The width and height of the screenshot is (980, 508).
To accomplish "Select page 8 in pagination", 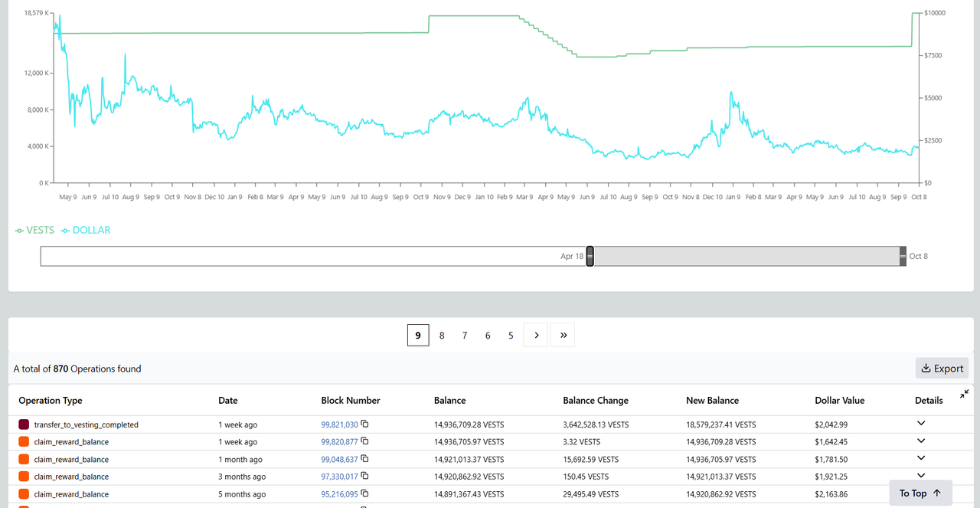I will [x=442, y=335].
